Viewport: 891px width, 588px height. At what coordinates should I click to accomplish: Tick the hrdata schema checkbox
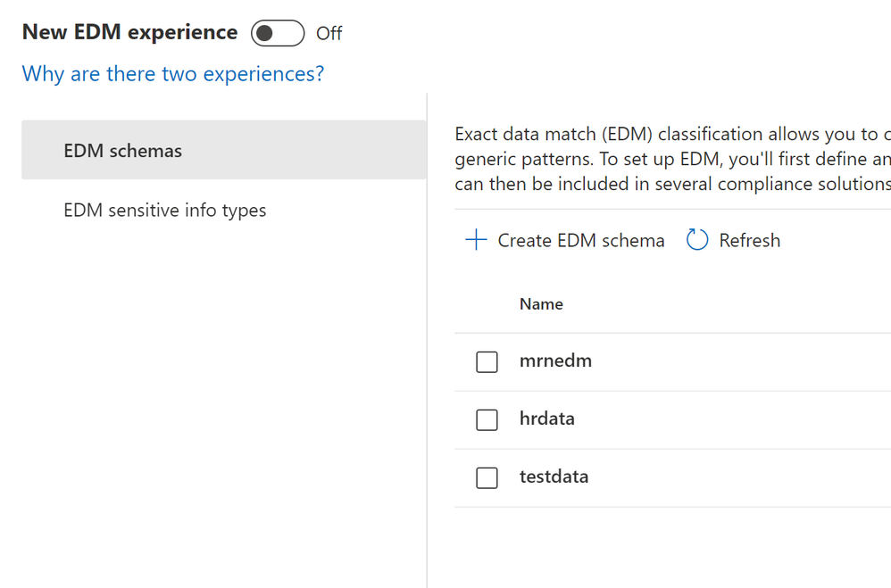487,419
